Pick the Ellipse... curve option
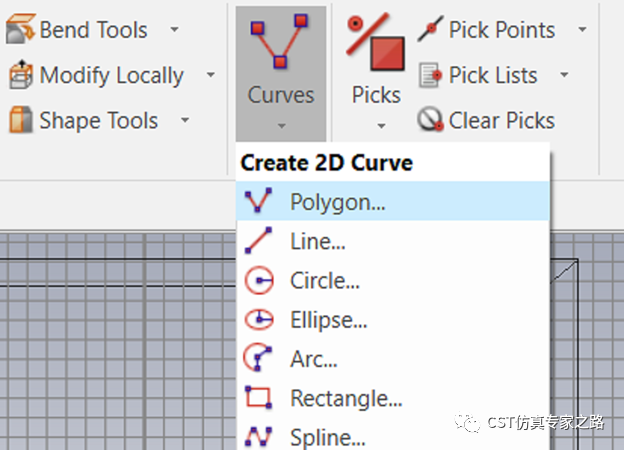The image size is (624, 450). (393, 319)
